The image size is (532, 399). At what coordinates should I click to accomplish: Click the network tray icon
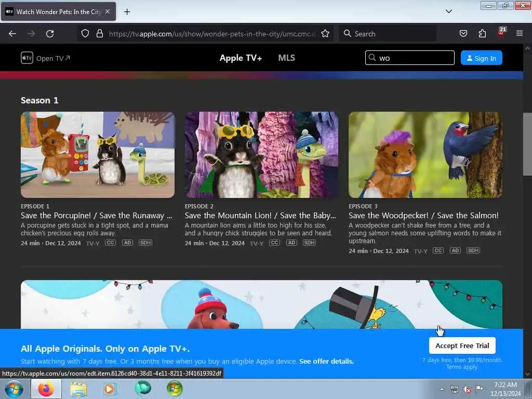tap(455, 389)
